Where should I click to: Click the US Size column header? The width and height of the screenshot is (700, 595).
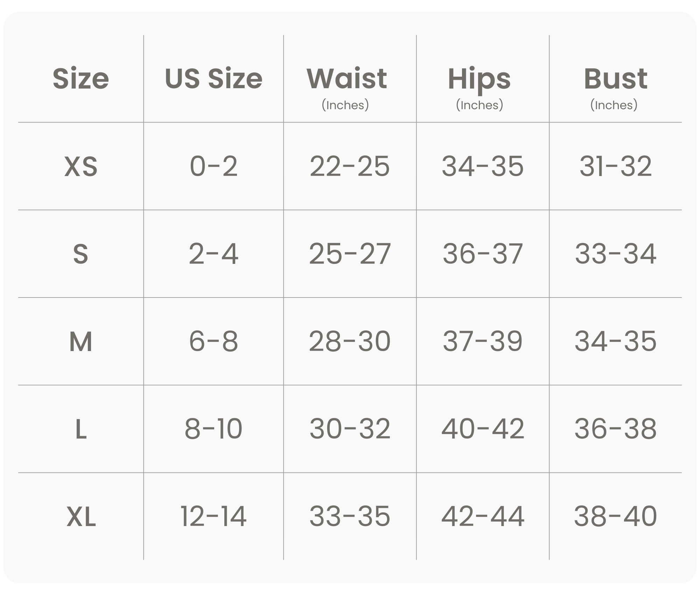click(213, 79)
